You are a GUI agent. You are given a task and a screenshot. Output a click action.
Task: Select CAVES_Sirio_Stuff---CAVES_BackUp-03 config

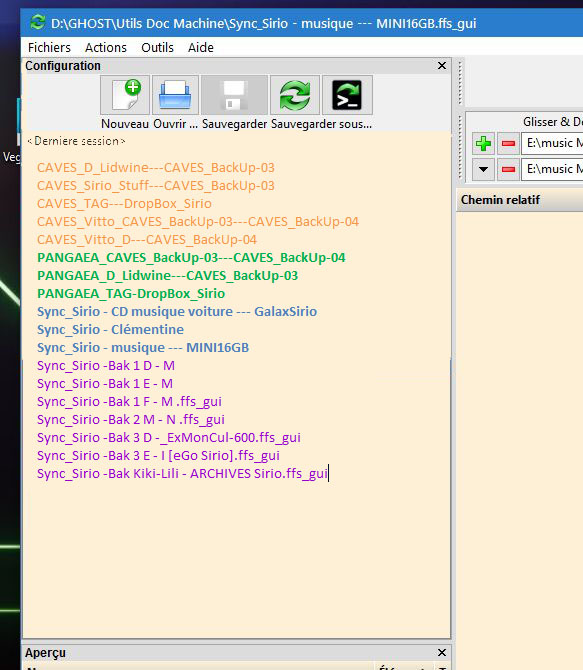pyautogui.click(x=156, y=185)
